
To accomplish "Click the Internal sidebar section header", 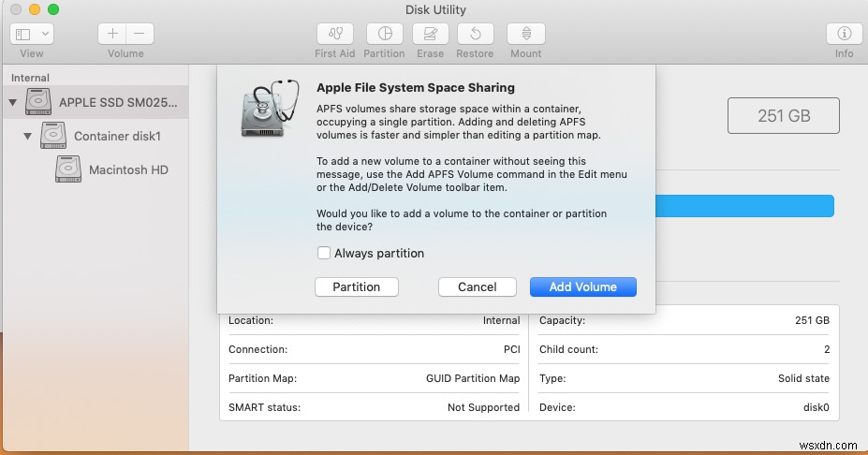I will pyautogui.click(x=30, y=78).
